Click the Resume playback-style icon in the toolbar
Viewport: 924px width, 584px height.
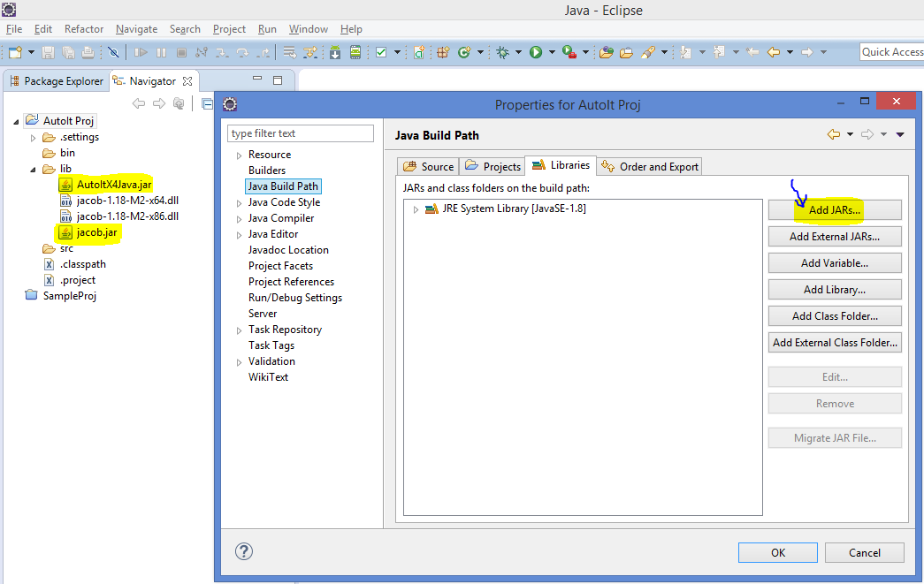pos(140,51)
